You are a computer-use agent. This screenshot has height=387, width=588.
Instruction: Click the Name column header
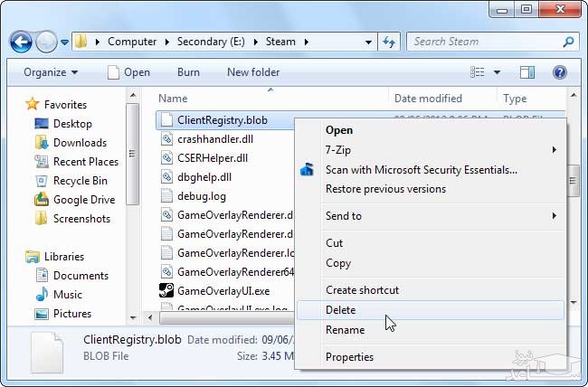173,99
